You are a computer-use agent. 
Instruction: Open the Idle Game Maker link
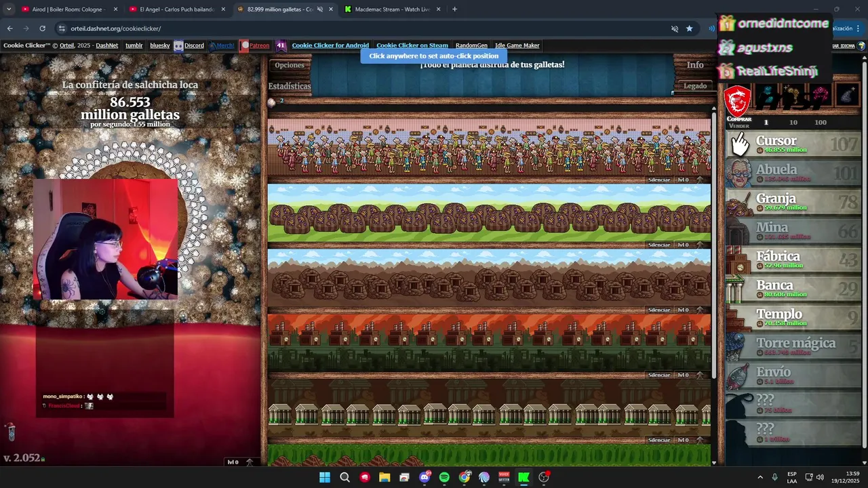[517, 45]
